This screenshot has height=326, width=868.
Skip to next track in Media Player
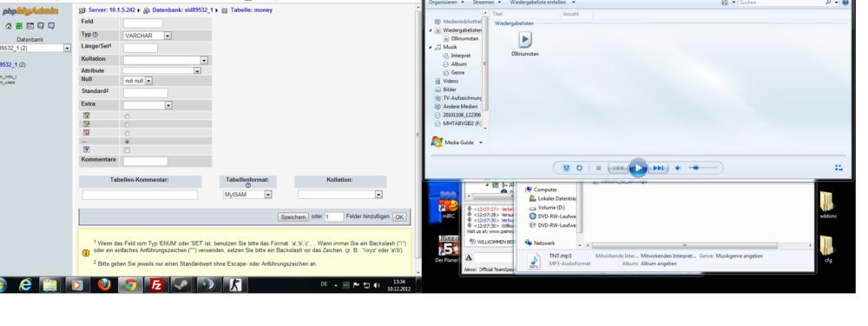[x=658, y=168]
